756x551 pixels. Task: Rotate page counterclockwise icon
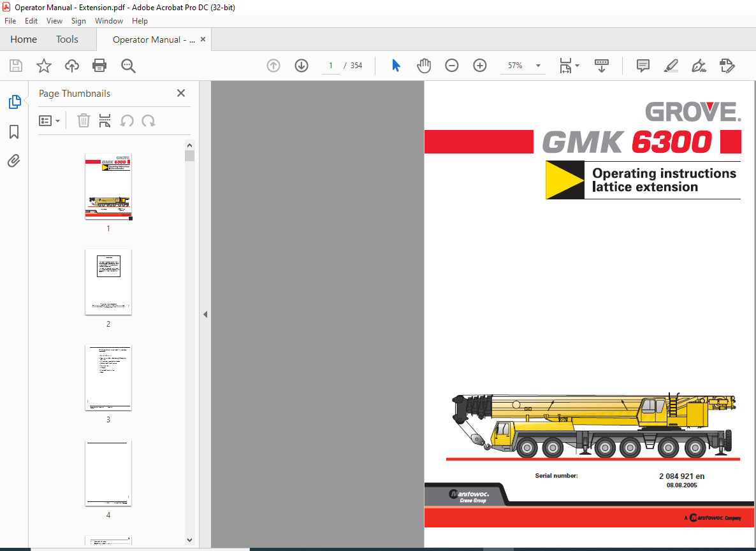coord(127,120)
